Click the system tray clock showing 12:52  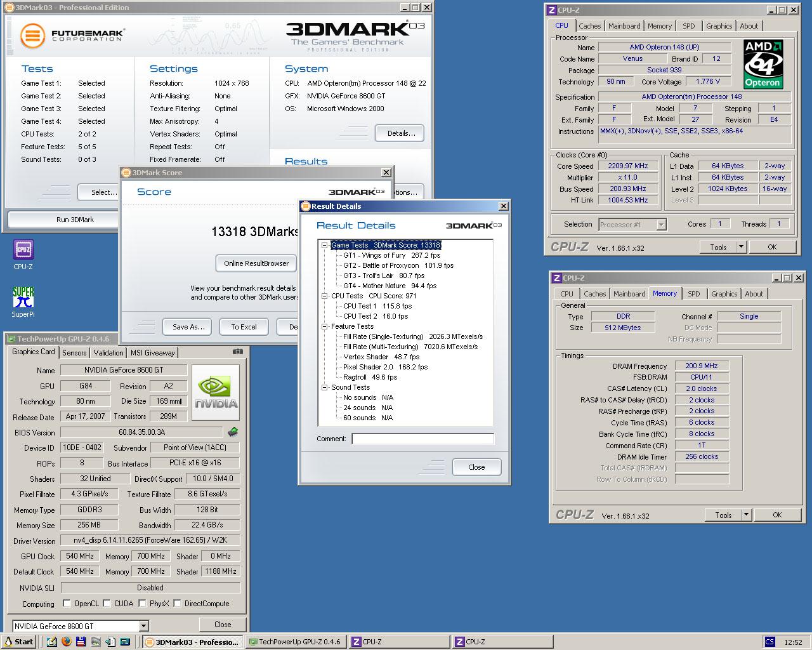(793, 642)
